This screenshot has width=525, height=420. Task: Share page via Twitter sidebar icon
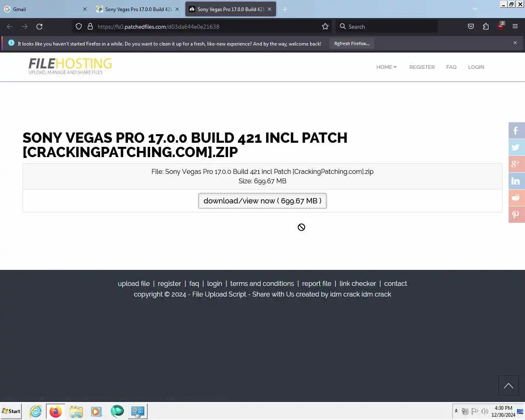point(517,148)
